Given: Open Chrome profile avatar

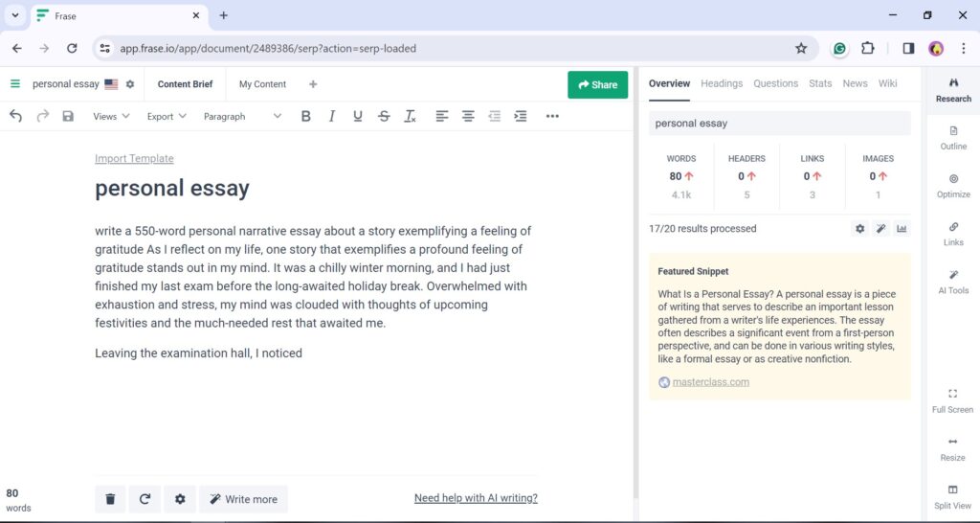Looking at the screenshot, I should click(936, 48).
